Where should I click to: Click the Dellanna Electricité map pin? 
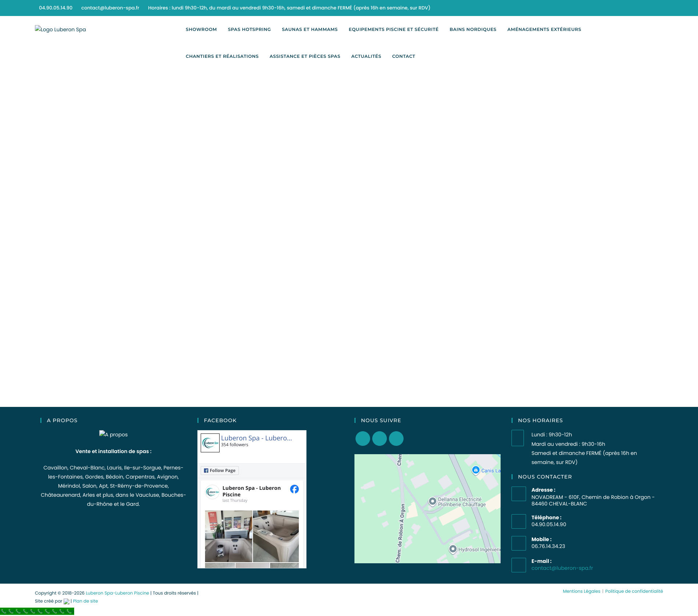click(x=432, y=501)
